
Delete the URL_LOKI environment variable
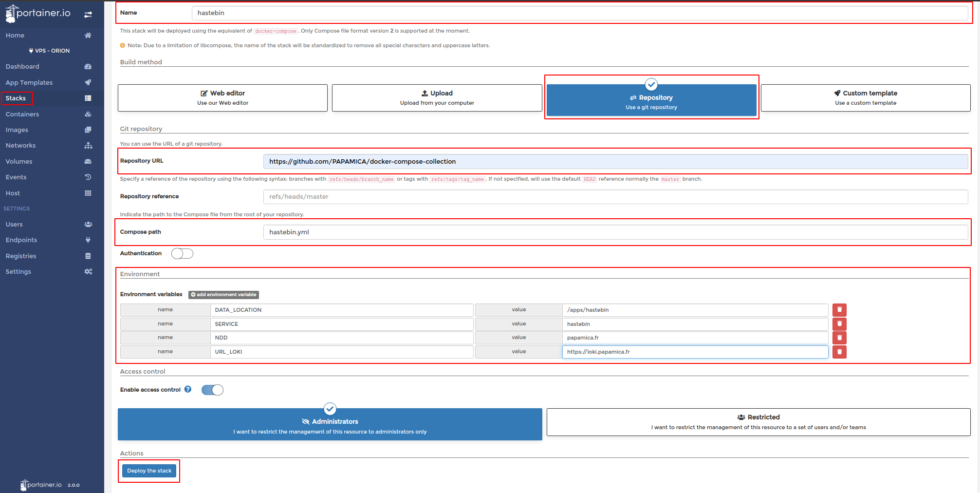839,352
